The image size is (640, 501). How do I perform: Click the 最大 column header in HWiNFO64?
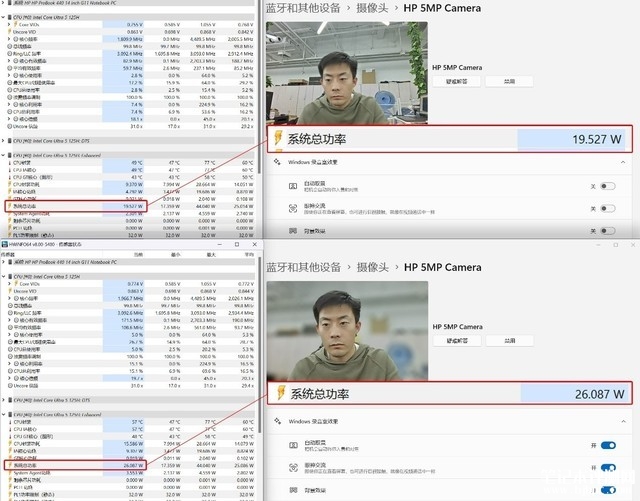click(211, 254)
